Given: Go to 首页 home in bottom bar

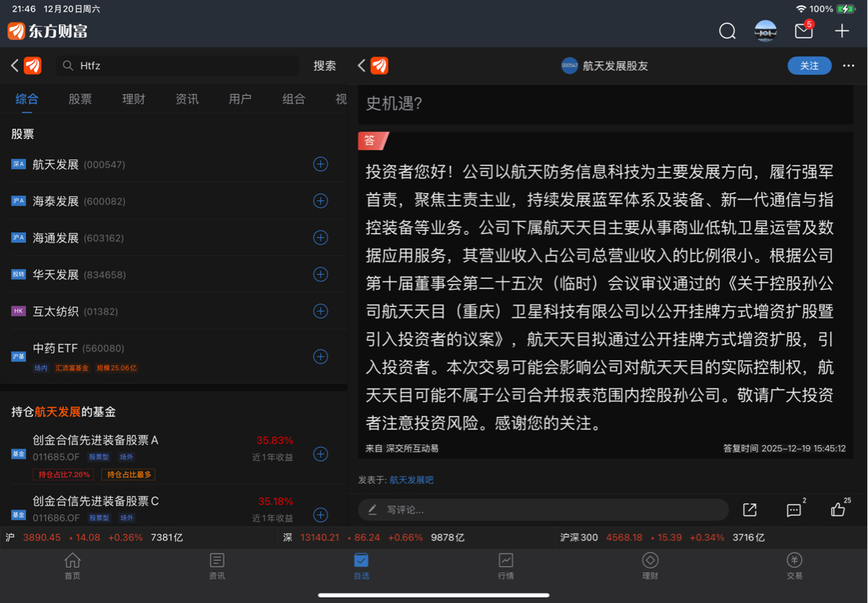Looking at the screenshot, I should tap(72, 566).
